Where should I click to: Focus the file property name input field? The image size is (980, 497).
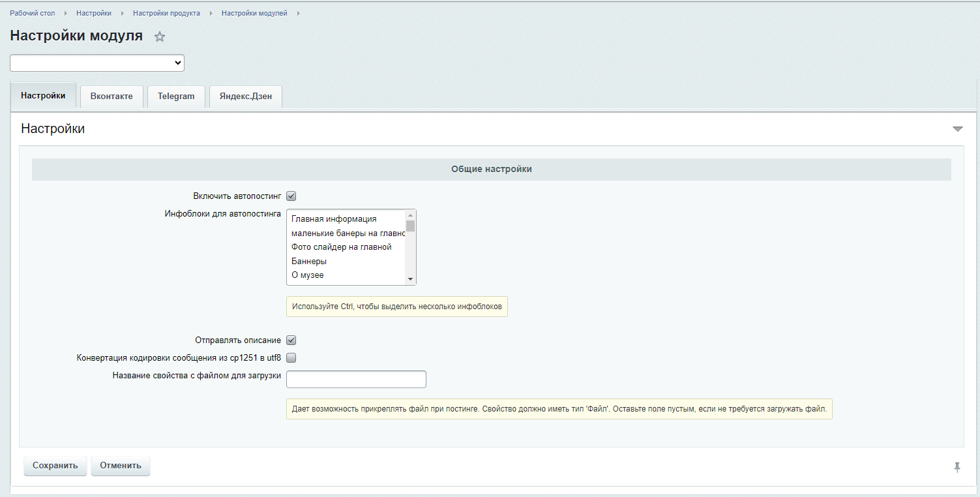(x=356, y=379)
